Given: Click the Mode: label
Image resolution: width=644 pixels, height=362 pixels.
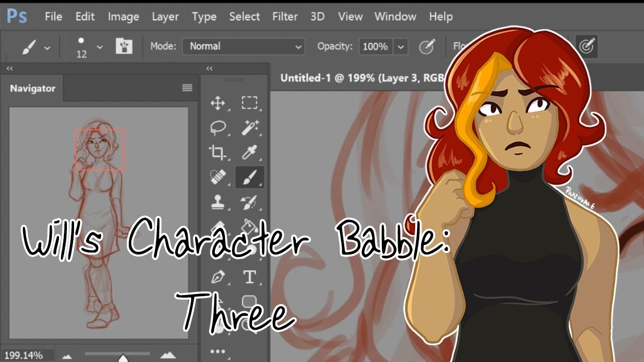Looking at the screenshot, I should click(x=163, y=46).
